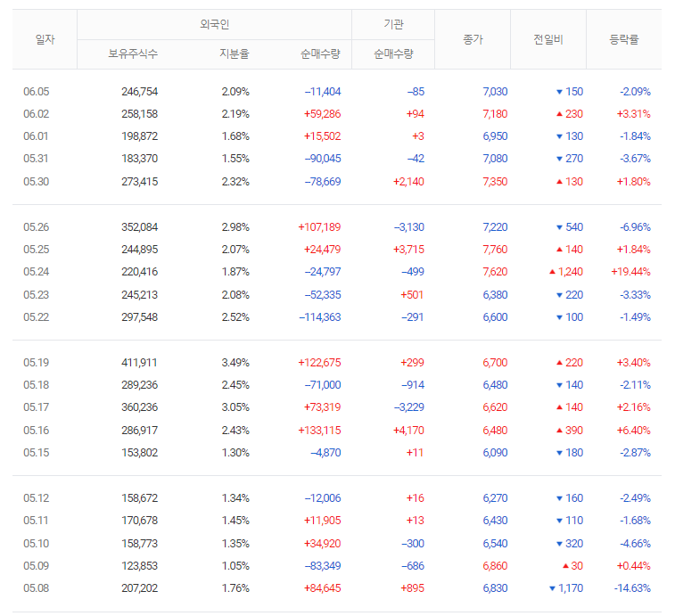Click the 30 price increase value
675x616 pixels.
click(577, 566)
